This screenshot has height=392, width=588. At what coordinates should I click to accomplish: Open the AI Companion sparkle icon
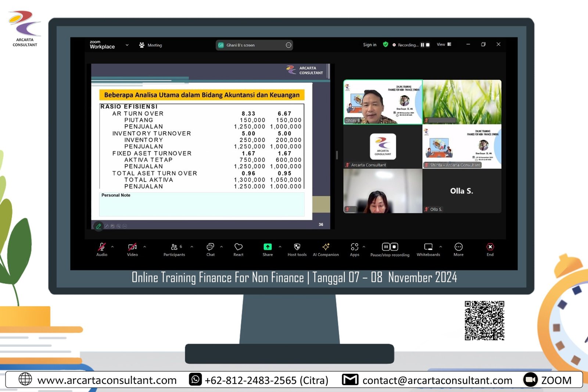[x=326, y=247]
